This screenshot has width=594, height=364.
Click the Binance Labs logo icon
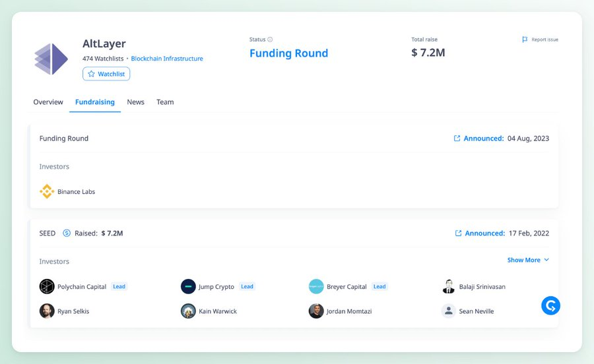[x=47, y=192]
